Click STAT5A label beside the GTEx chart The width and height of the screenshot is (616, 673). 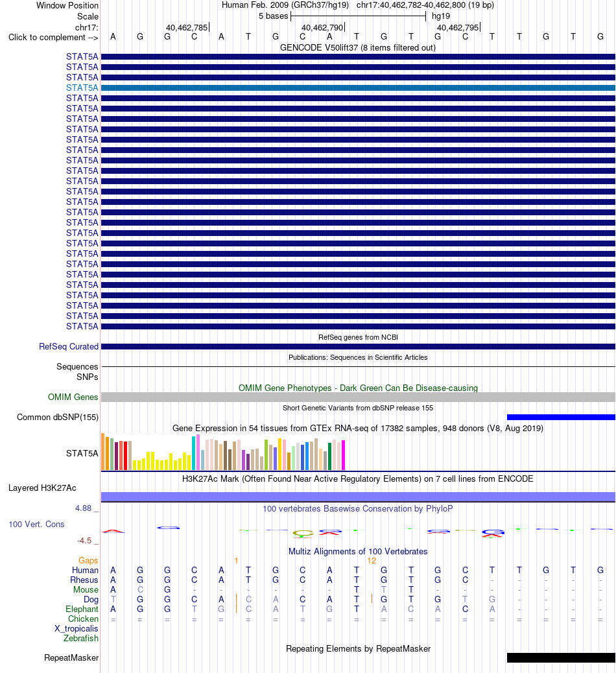pyautogui.click(x=82, y=453)
